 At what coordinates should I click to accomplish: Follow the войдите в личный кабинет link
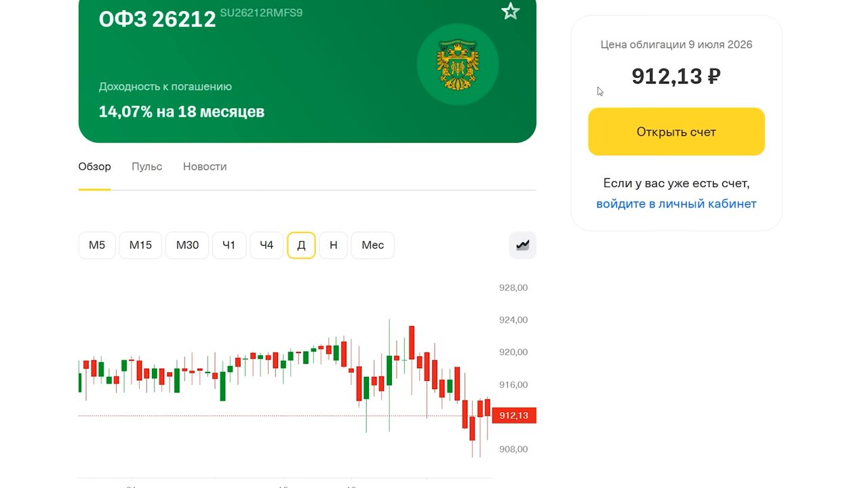676,203
